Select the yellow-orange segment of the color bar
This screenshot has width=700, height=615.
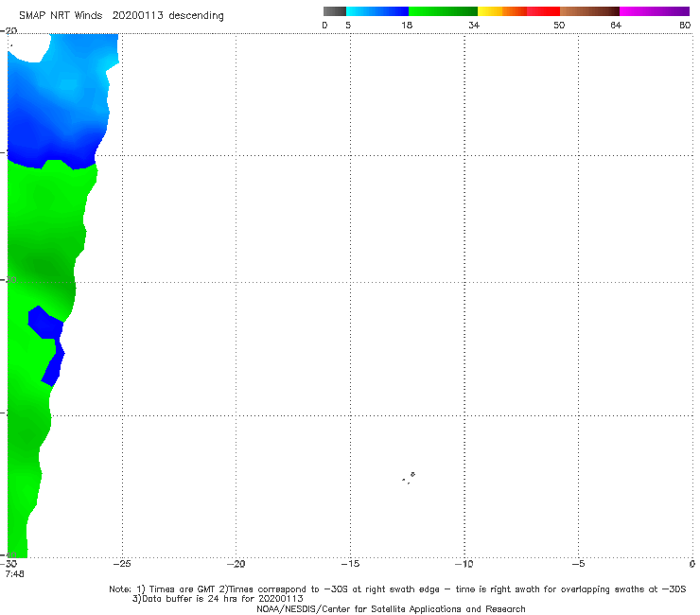pyautogui.click(x=501, y=11)
